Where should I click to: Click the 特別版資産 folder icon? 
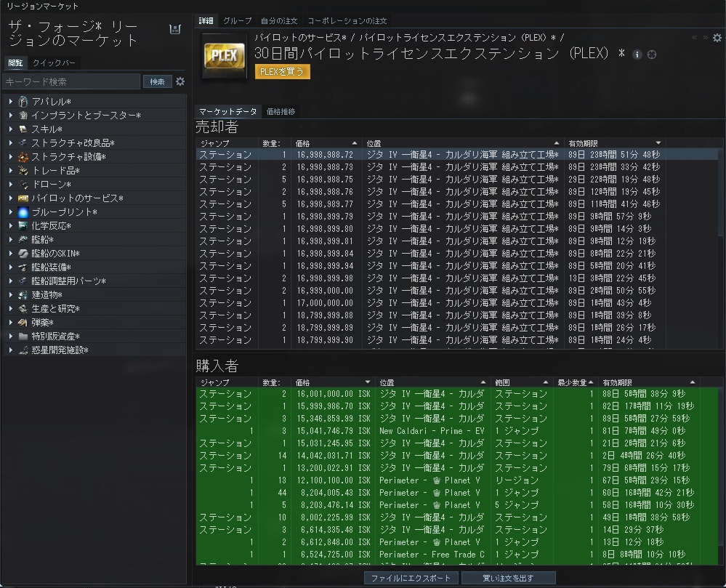click(23, 336)
